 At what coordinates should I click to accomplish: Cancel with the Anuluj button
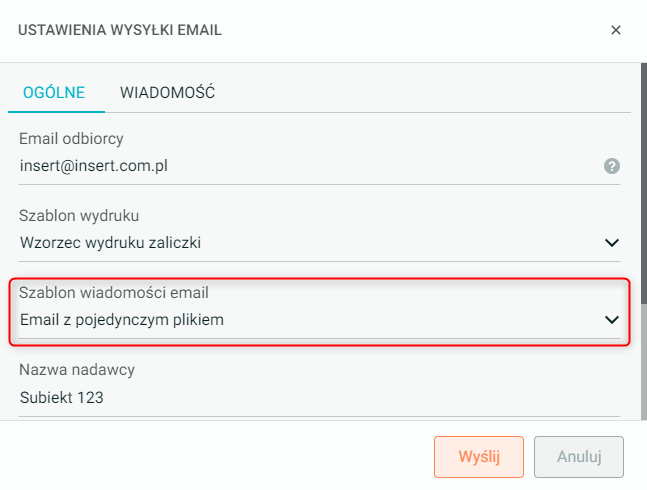tap(579, 457)
